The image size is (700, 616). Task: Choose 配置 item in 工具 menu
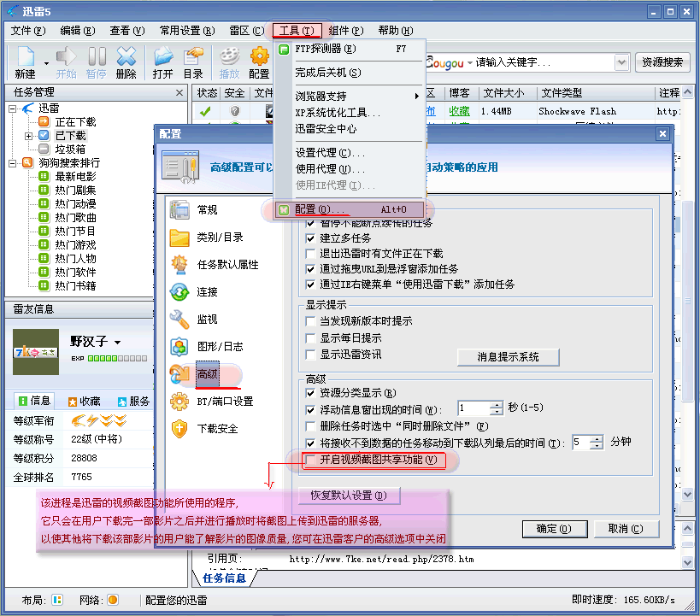pyautogui.click(x=350, y=209)
